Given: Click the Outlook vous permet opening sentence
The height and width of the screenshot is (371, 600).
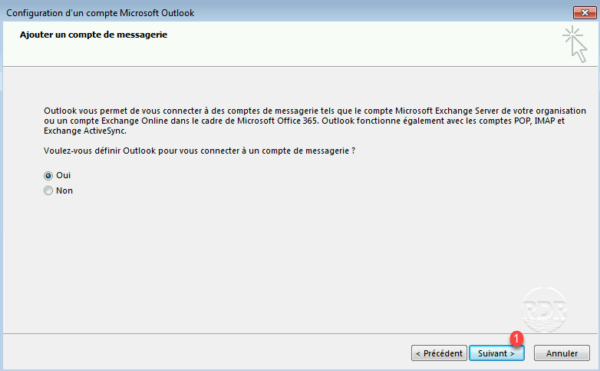Looking at the screenshot, I should [x=86, y=111].
